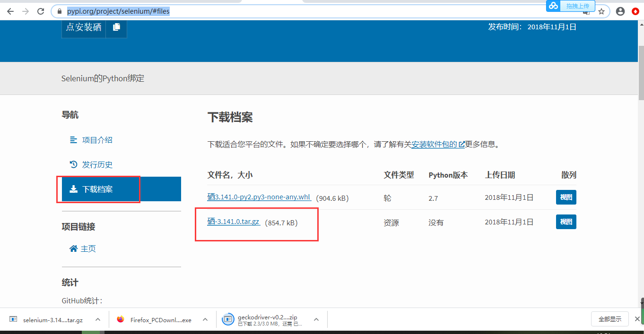644x334 pixels.
Task: Click the file icon on selenium download
Action: pyautogui.click(x=13, y=319)
